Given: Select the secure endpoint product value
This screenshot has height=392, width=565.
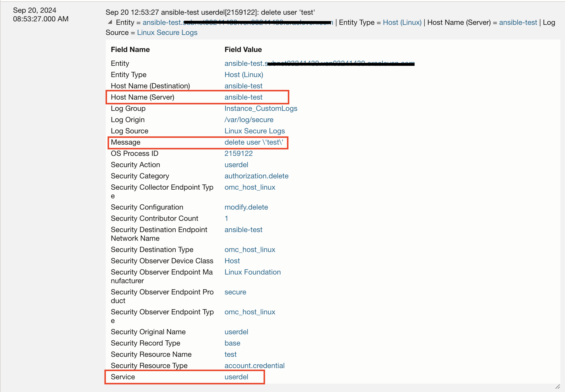Looking at the screenshot, I should 235,292.
